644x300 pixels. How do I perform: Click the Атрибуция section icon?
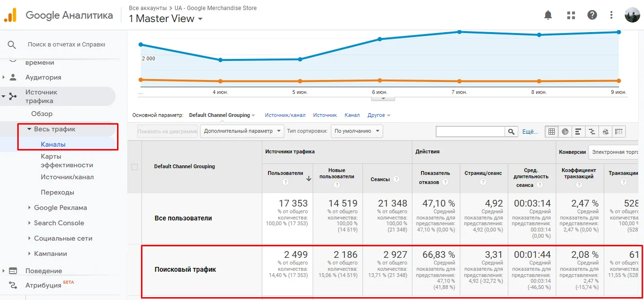pyautogui.click(x=13, y=285)
